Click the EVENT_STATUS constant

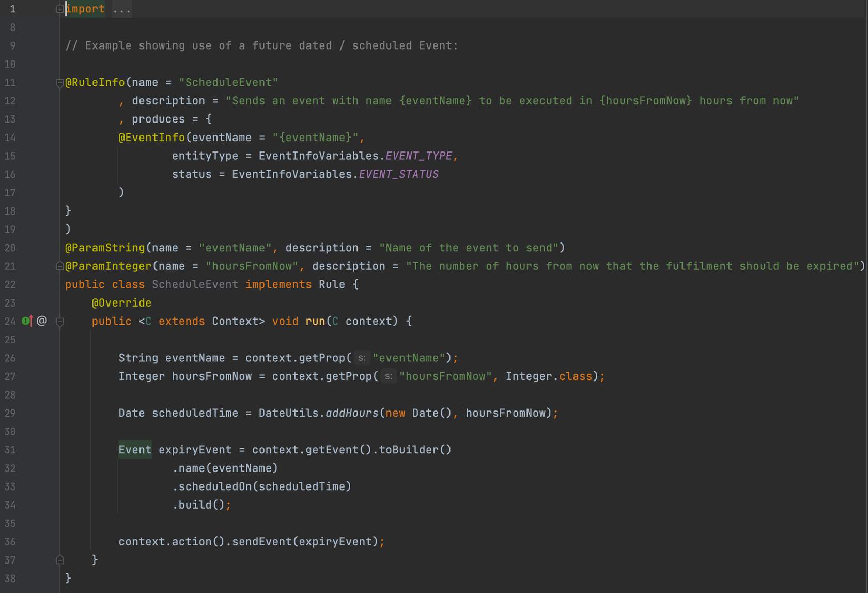pyautogui.click(x=398, y=174)
